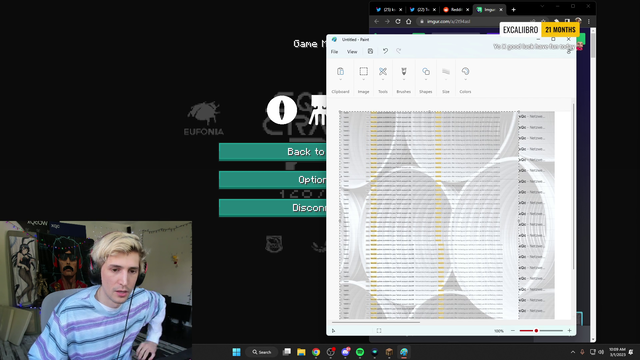Viewport: 640px width, 360px height.
Task: Open the Windows Start menu
Action: tap(236, 352)
